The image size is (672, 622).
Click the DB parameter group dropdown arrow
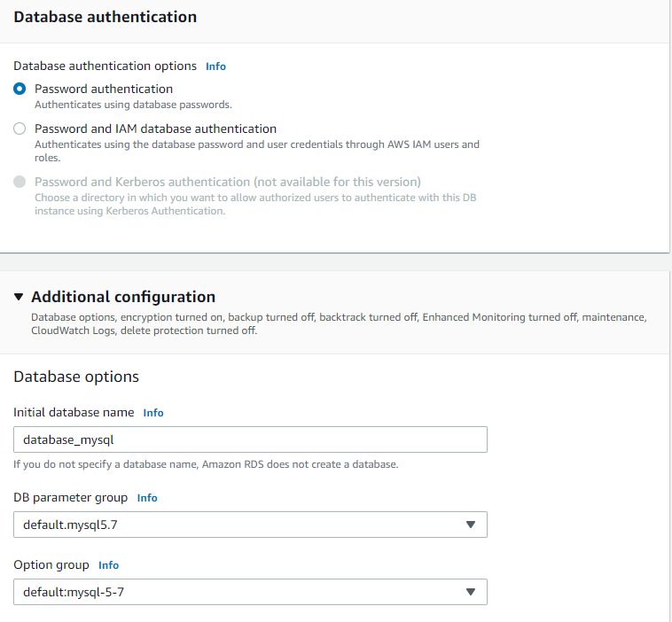point(471,525)
